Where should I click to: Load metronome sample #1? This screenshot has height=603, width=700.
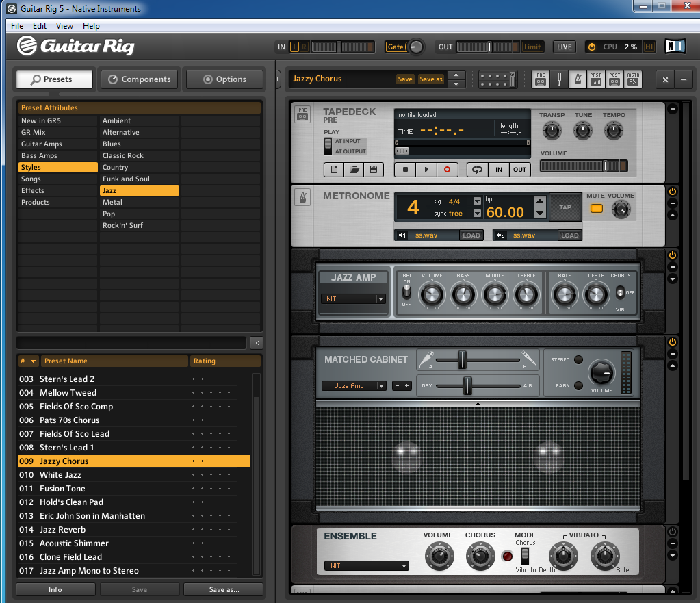click(471, 235)
